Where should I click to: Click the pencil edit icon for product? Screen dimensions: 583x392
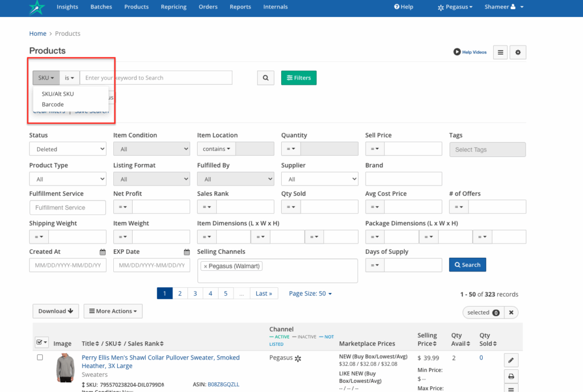(x=511, y=360)
